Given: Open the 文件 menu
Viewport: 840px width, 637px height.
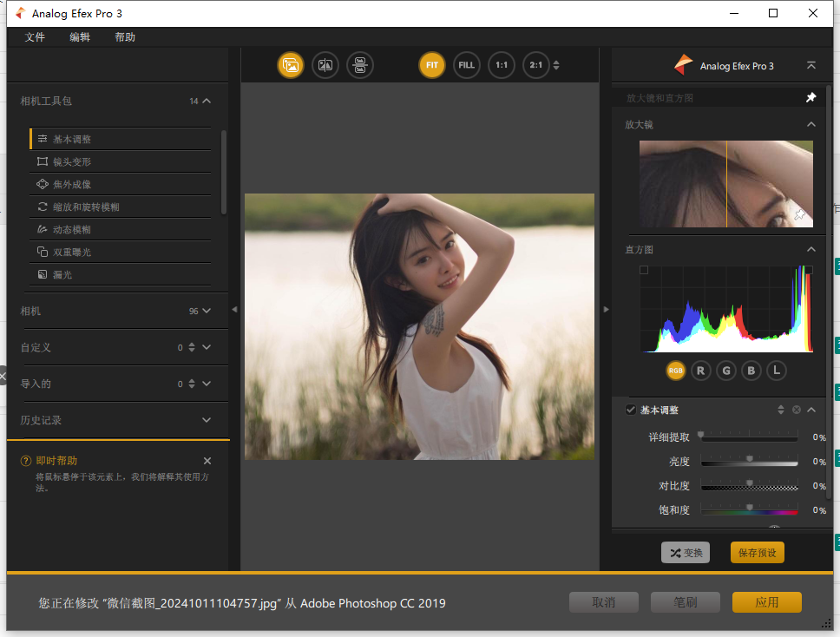Looking at the screenshot, I should pyautogui.click(x=35, y=37).
